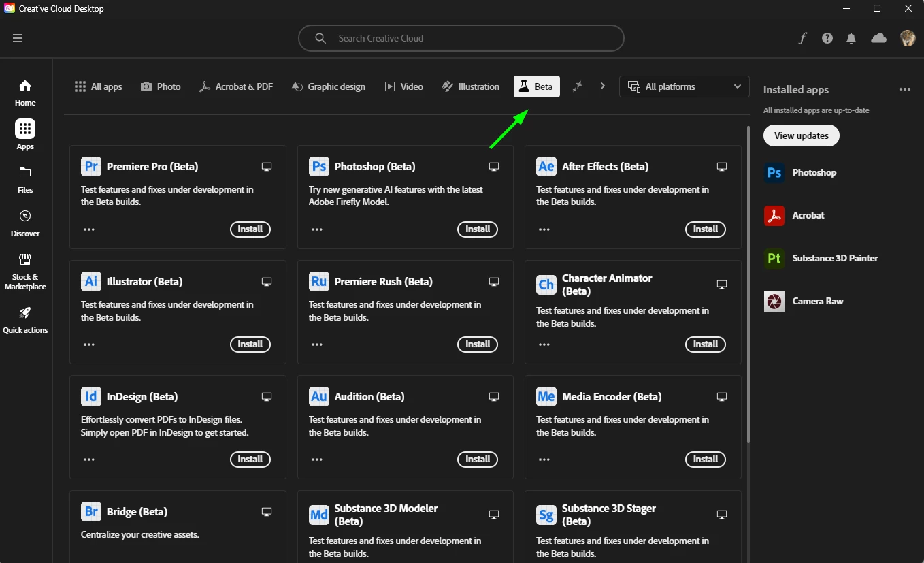
Task: Select Apps in the sidebar
Action: pos(25,135)
